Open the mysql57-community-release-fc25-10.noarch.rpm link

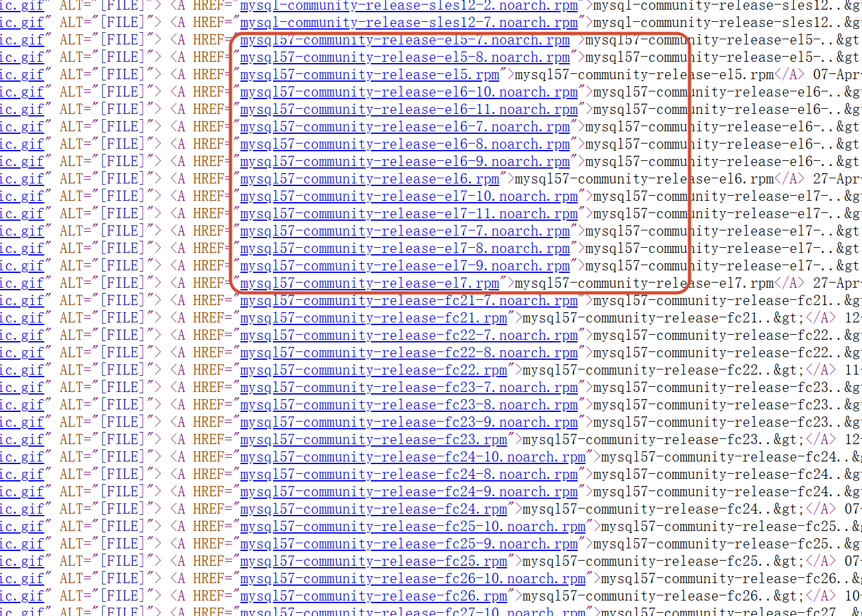click(413, 527)
